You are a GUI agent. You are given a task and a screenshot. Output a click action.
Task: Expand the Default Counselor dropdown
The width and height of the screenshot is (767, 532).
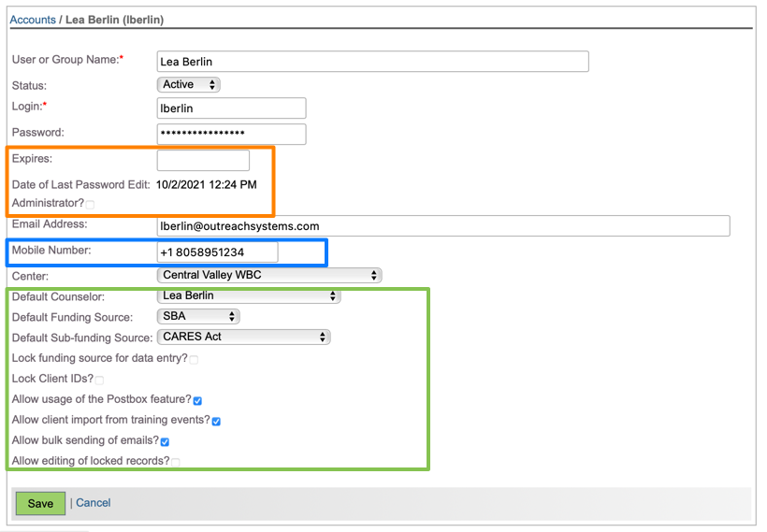[249, 296]
